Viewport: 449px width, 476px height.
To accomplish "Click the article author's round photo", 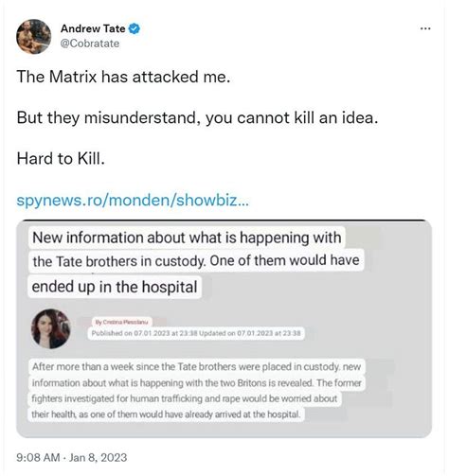I will (x=51, y=328).
